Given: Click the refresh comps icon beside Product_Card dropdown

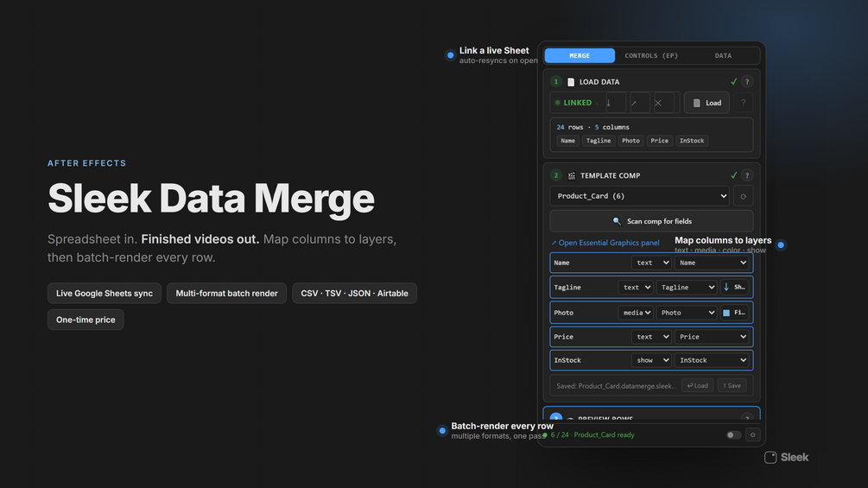Looking at the screenshot, I should [x=744, y=196].
